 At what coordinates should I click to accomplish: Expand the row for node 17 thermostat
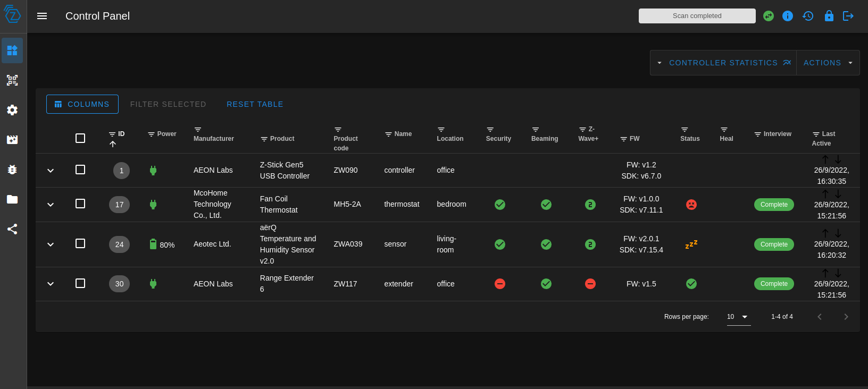[51, 205]
